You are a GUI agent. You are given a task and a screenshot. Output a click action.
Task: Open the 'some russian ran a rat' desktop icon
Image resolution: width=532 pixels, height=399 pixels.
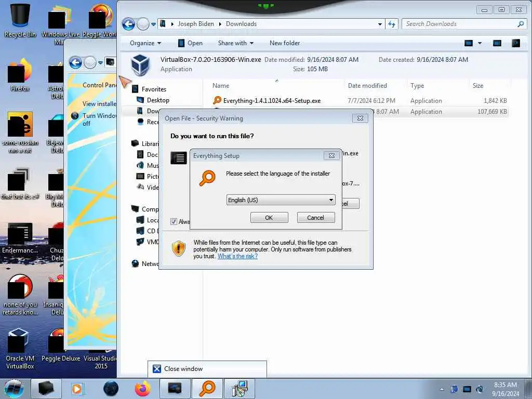tap(20, 132)
